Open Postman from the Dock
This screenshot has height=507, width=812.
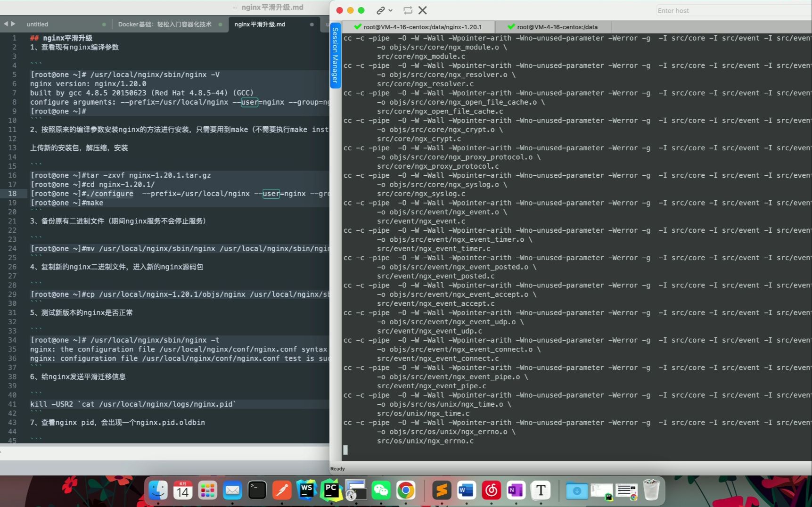pyautogui.click(x=282, y=491)
